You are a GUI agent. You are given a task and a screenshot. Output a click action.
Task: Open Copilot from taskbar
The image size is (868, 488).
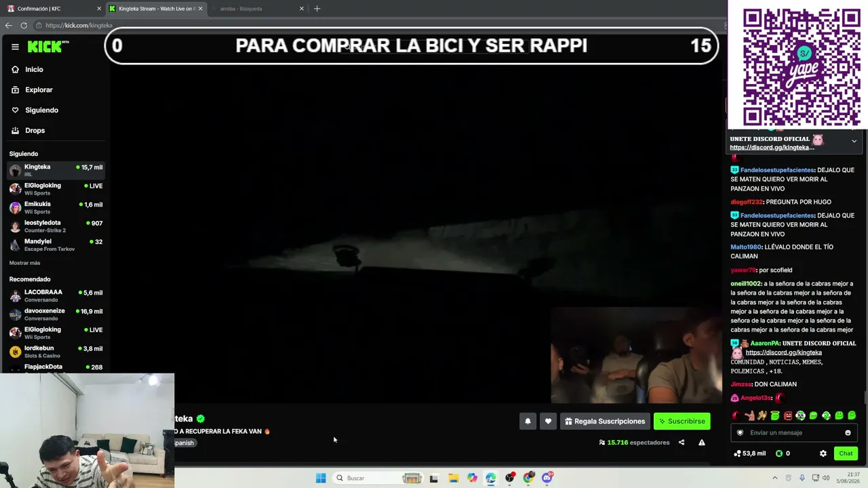pos(472,478)
